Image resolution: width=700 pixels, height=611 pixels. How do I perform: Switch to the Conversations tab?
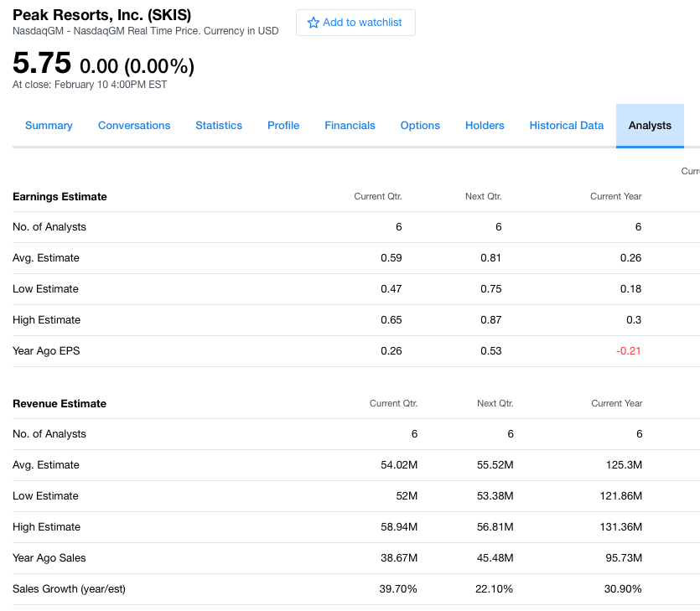coord(134,126)
